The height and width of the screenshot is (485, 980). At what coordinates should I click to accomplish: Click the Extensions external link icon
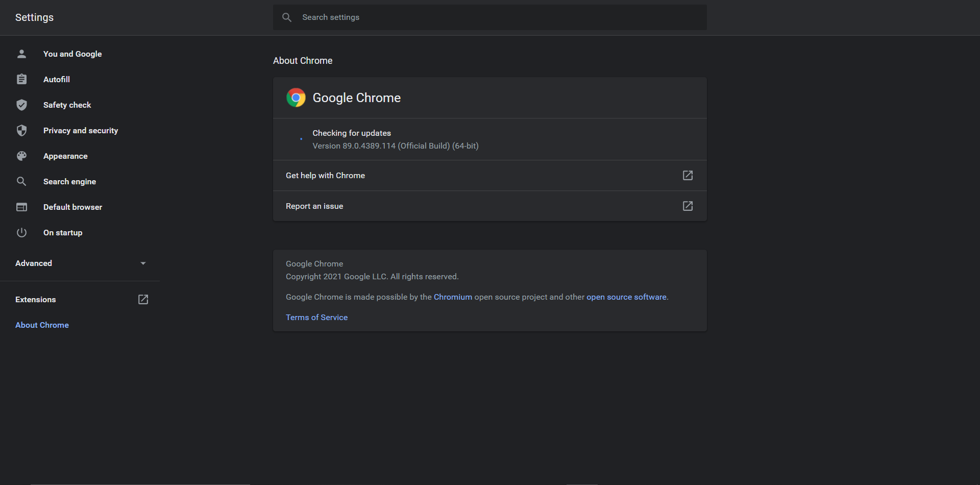point(143,300)
